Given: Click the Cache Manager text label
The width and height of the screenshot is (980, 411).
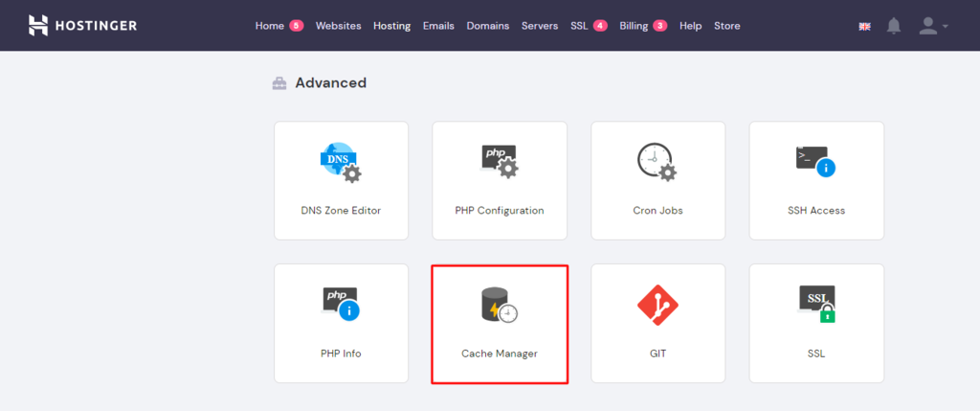Looking at the screenshot, I should pyautogui.click(x=499, y=354).
